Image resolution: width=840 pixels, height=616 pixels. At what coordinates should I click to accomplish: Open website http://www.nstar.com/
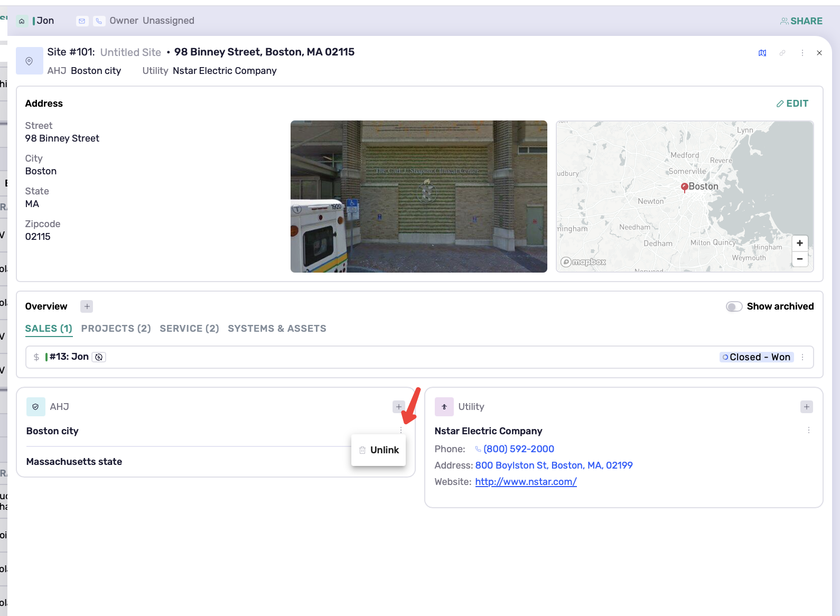pyautogui.click(x=526, y=482)
